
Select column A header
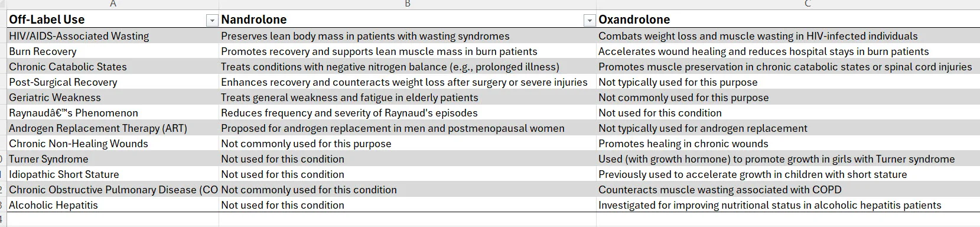point(113,4)
